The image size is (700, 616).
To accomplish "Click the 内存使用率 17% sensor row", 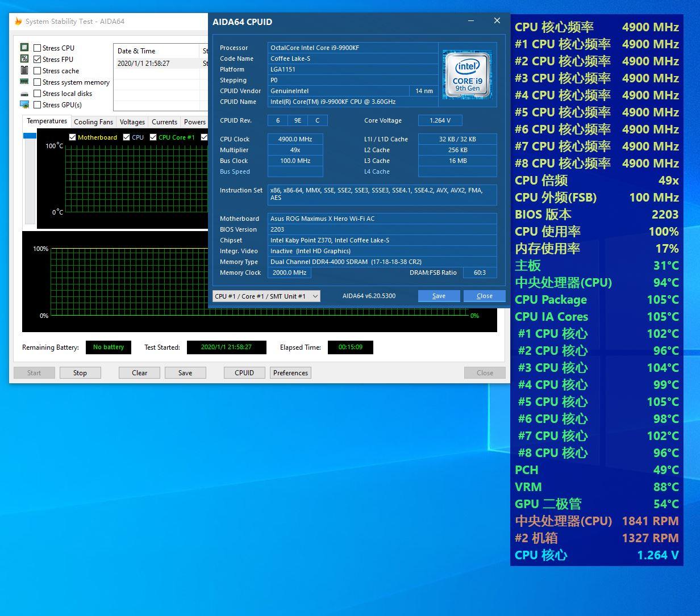I will coord(597,249).
